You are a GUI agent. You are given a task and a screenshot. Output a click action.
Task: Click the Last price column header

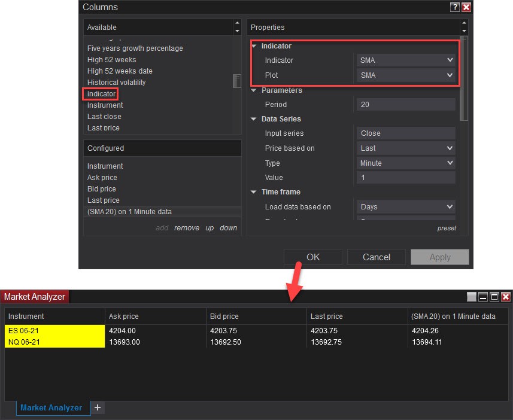pyautogui.click(x=357, y=316)
